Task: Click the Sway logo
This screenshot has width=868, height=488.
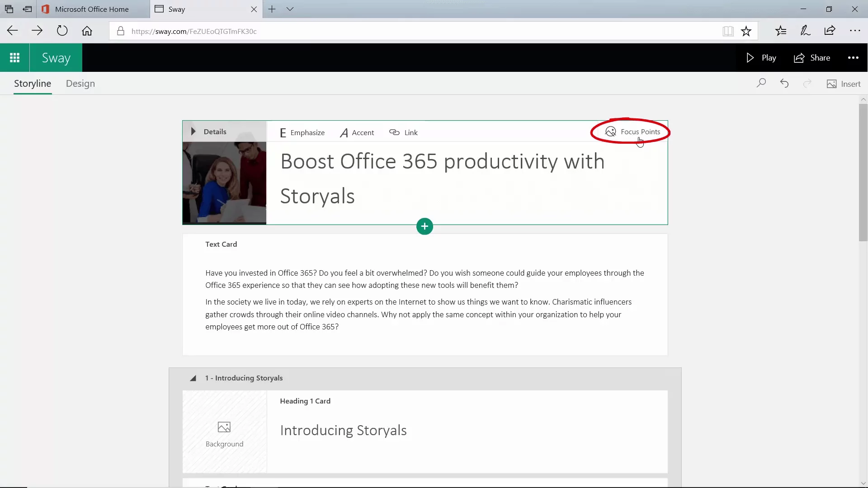Action: tap(56, 58)
